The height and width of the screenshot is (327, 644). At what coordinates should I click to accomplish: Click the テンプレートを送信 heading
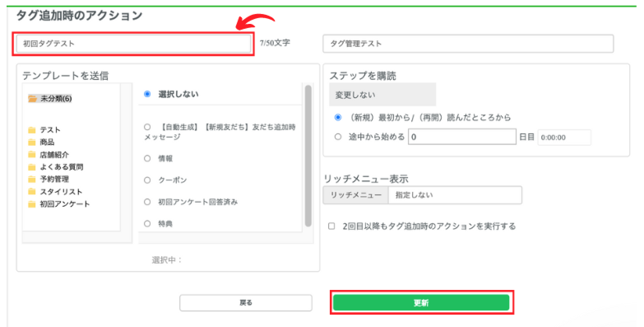click(65, 76)
